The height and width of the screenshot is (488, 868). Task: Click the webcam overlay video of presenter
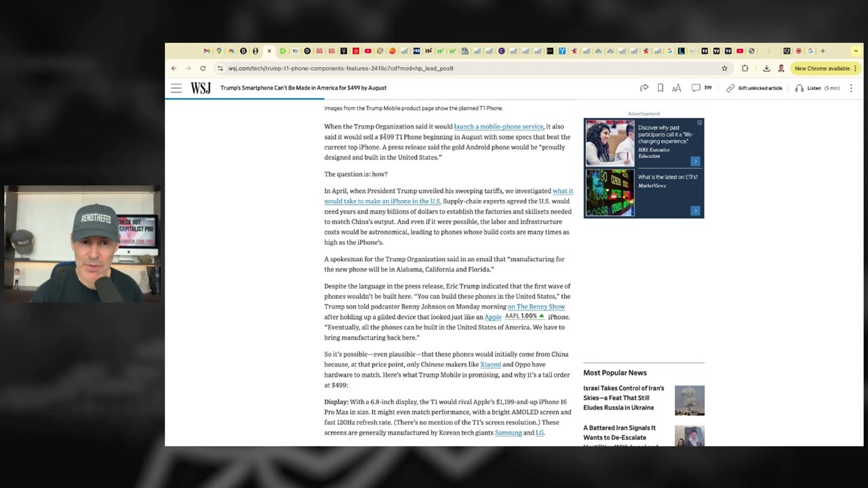tap(82, 244)
